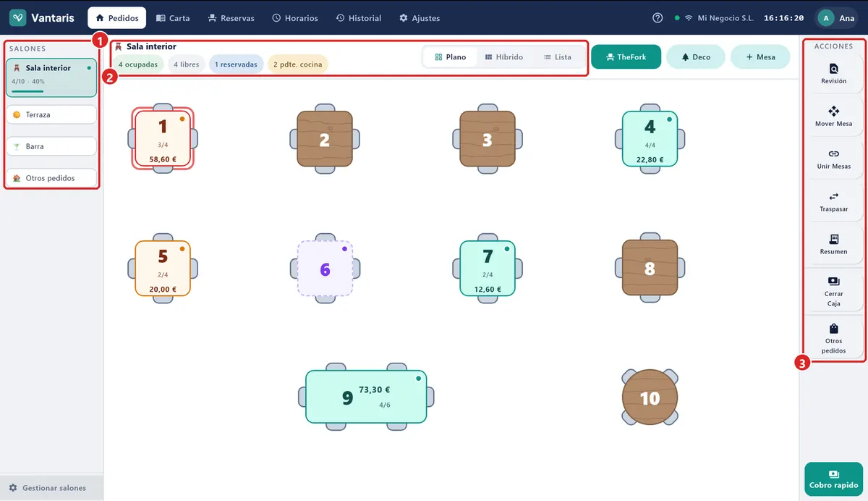
Task: Click the Wi-Fi connection status icon
Action: click(688, 18)
